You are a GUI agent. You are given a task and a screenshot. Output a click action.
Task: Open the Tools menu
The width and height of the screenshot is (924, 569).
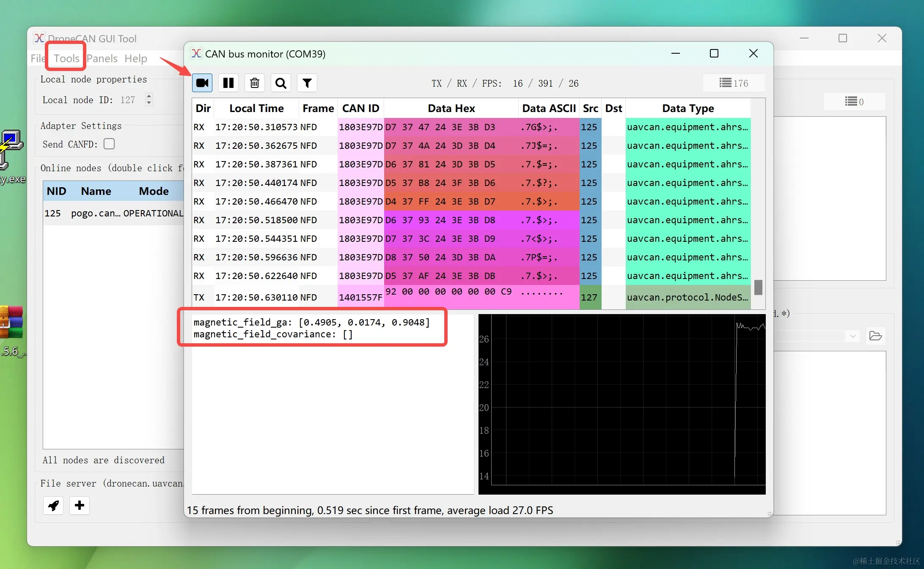[x=66, y=58]
